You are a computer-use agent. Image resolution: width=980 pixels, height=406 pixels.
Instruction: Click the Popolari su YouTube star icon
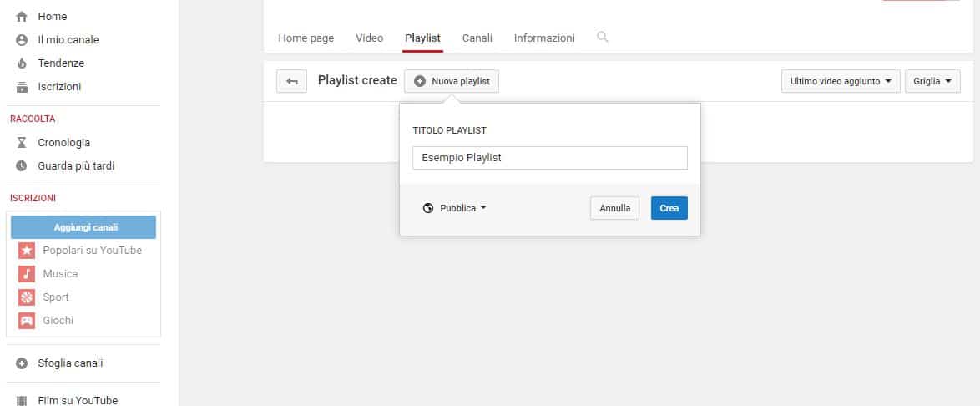point(27,251)
